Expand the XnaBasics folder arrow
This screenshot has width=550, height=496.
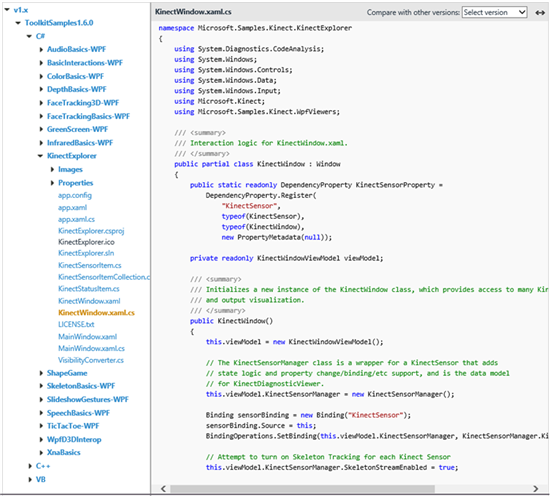(x=41, y=453)
